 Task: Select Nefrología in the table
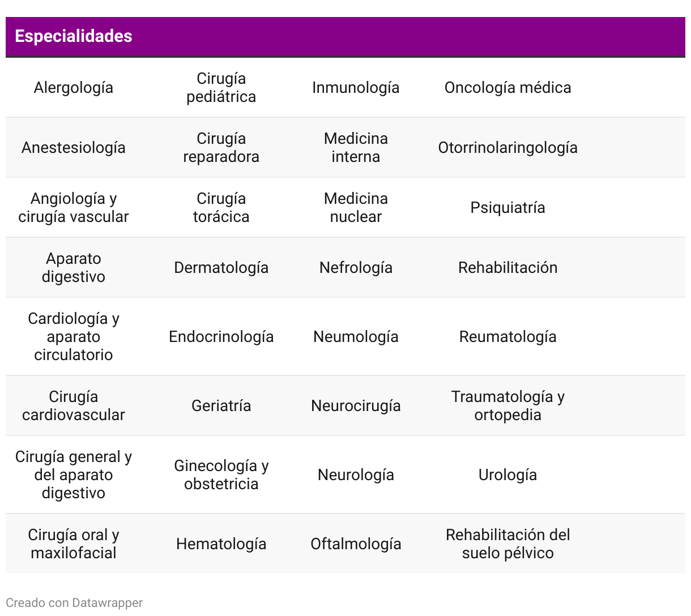(356, 268)
